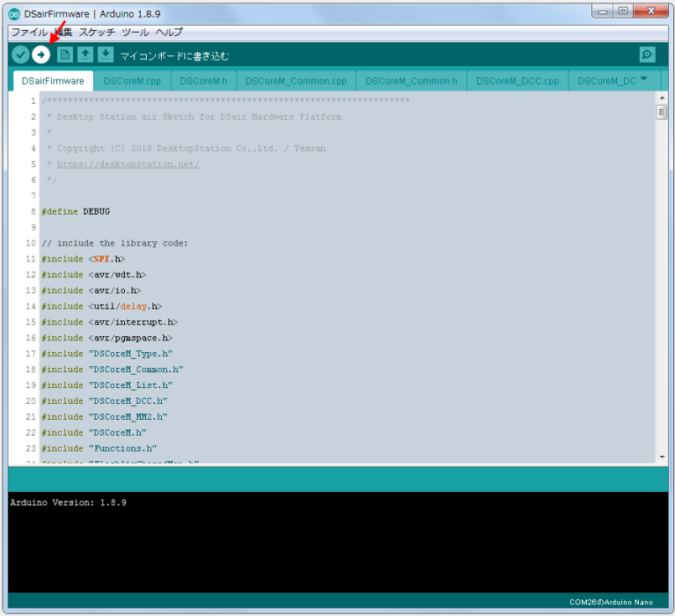The image size is (675, 616).
Task: Open the ヘルプ menu
Action: (x=169, y=32)
